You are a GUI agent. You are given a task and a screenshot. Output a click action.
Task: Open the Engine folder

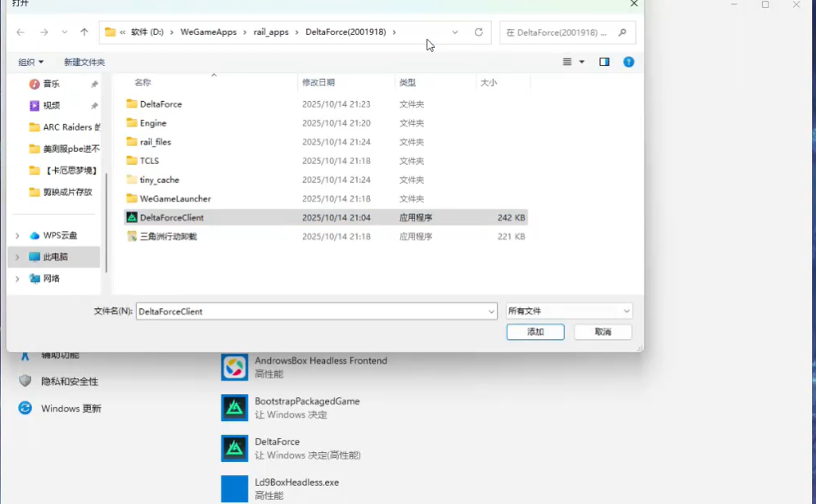click(153, 123)
